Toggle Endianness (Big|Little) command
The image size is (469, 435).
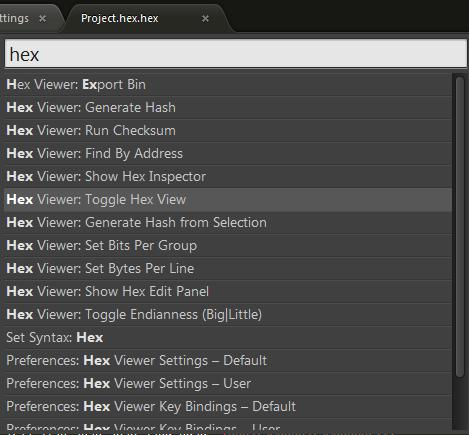click(228, 315)
